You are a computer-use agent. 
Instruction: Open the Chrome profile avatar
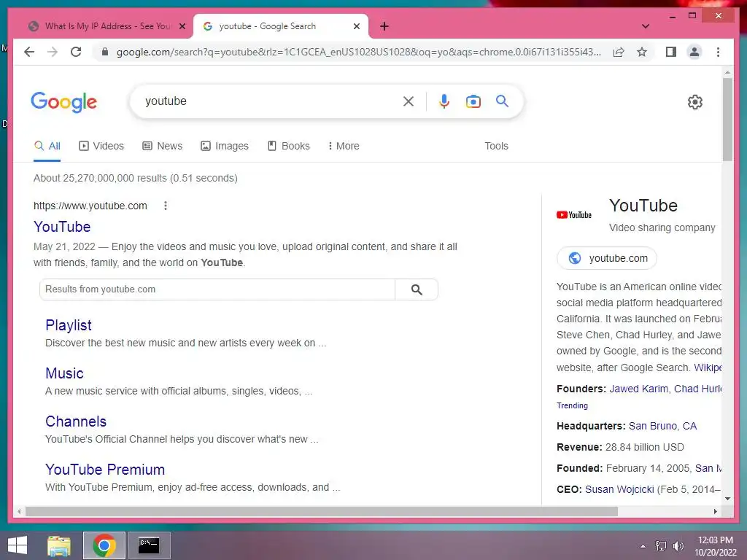pos(694,52)
